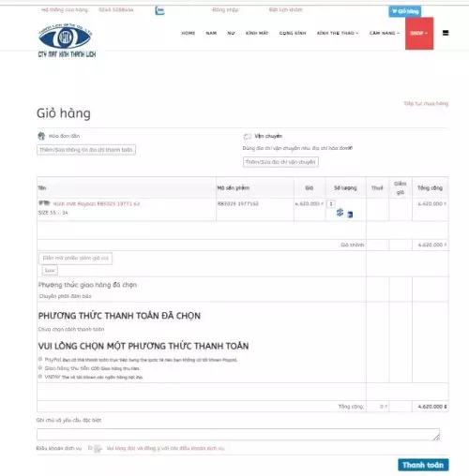This screenshot has height=476, width=469.
Task: Click the Đặt lịch khám link
Action: click(x=285, y=9)
